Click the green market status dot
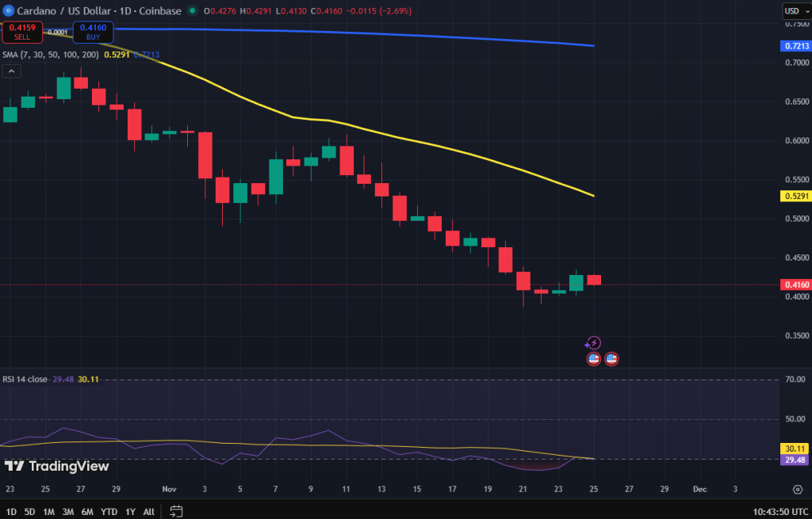Image resolution: width=812 pixels, height=519 pixels. coord(192,10)
